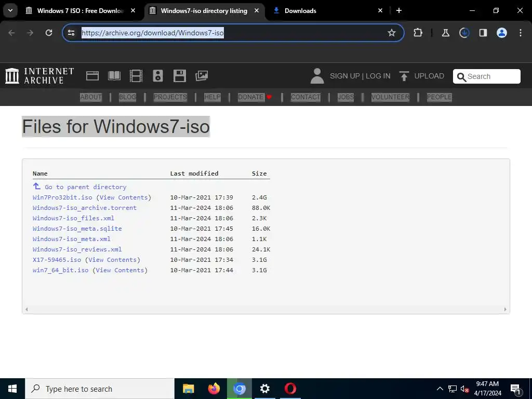This screenshot has height=399, width=532.
Task: Click the taskbar Type here to search box
Action: tap(100, 389)
